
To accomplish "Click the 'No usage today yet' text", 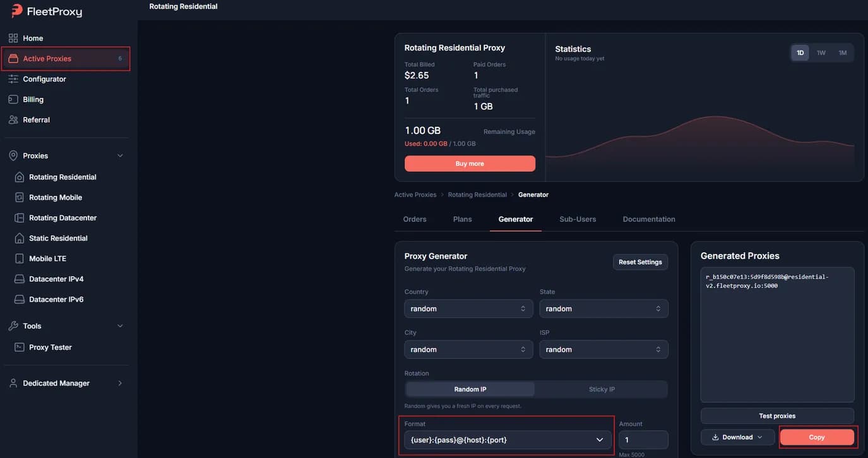I will tap(580, 59).
